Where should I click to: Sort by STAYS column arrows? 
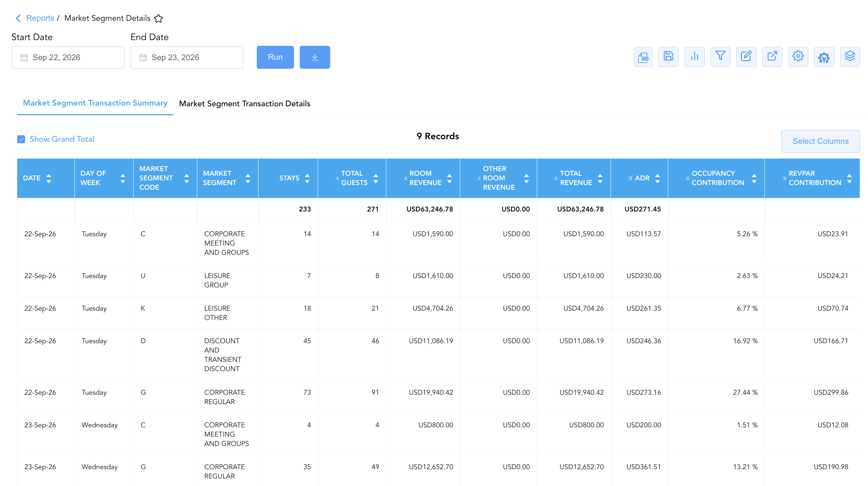tap(307, 178)
